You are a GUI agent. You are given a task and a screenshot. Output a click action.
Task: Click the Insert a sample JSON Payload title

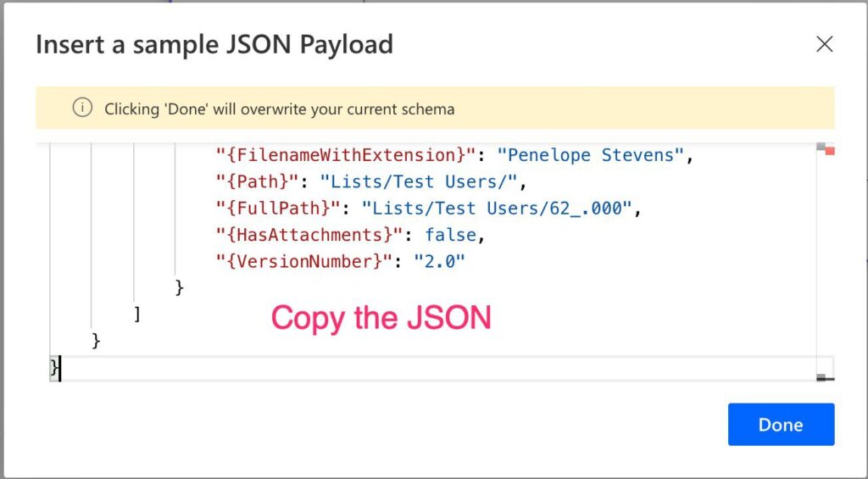pyautogui.click(x=214, y=44)
